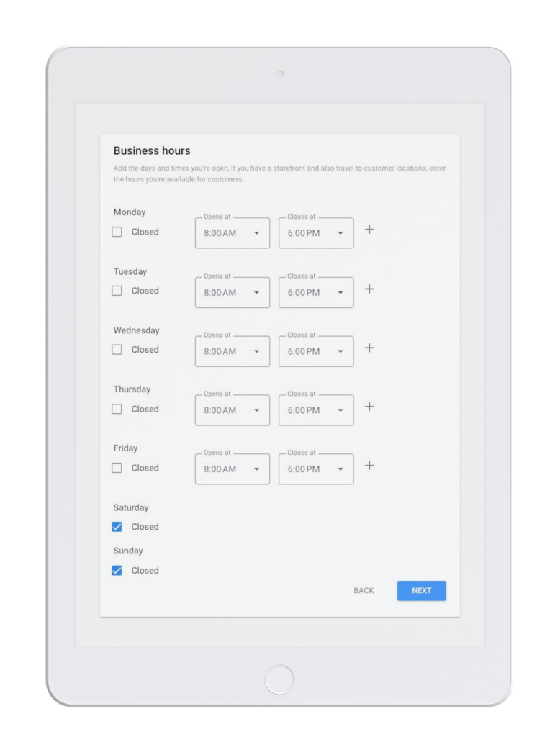
Task: Add another hours slot for Monday
Action: [369, 230]
